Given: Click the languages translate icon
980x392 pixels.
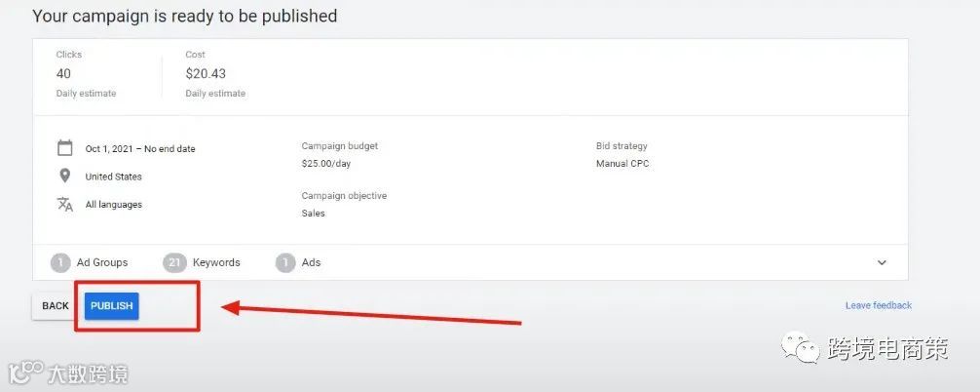Looking at the screenshot, I should [65, 204].
